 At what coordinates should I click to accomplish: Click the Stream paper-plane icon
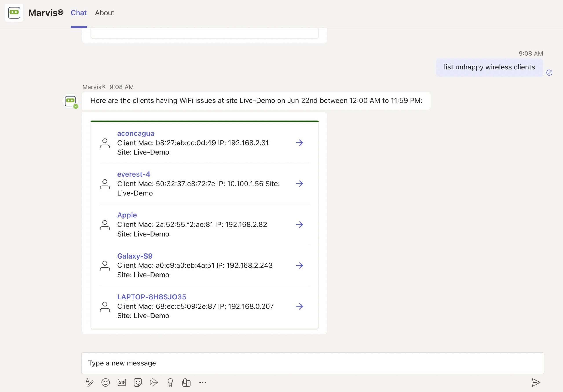(154, 382)
